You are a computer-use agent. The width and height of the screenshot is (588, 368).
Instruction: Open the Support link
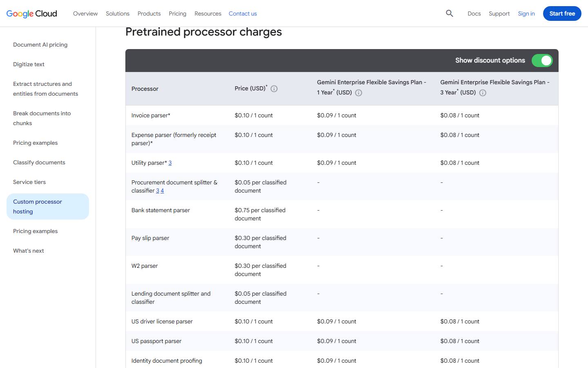pos(499,13)
